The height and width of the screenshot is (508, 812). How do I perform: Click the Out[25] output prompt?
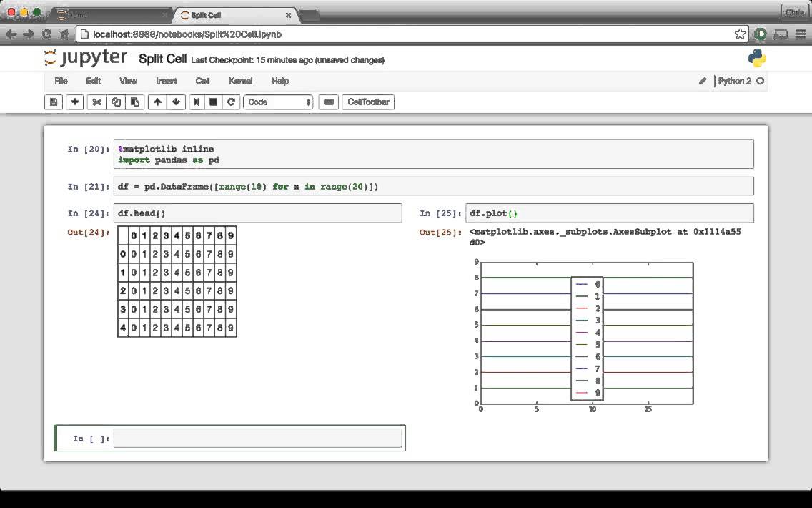[x=440, y=233]
